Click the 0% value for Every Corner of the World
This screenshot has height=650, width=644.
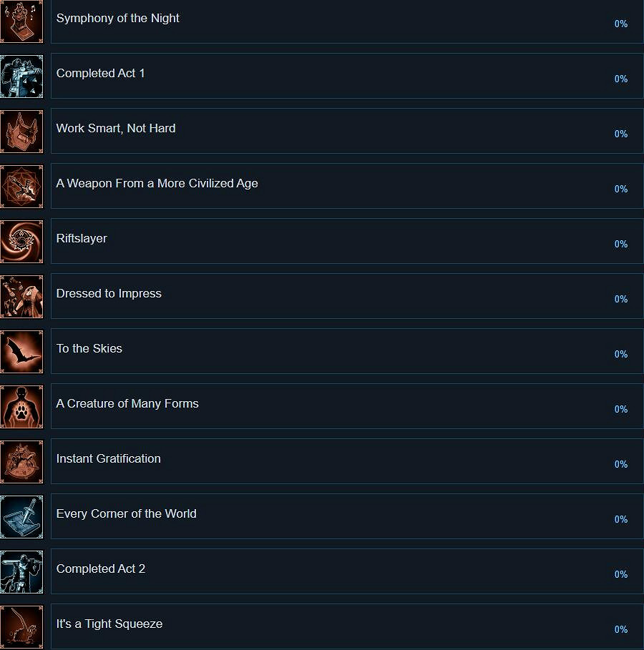(x=620, y=519)
